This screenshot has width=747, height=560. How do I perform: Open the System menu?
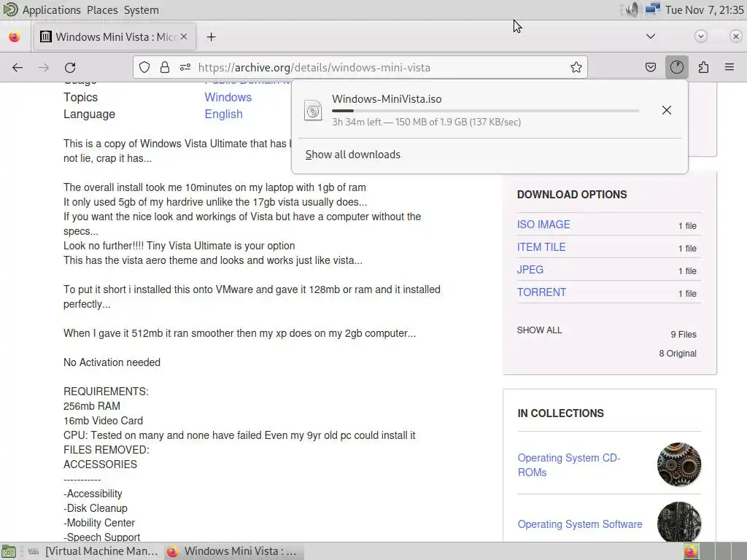pos(141,10)
